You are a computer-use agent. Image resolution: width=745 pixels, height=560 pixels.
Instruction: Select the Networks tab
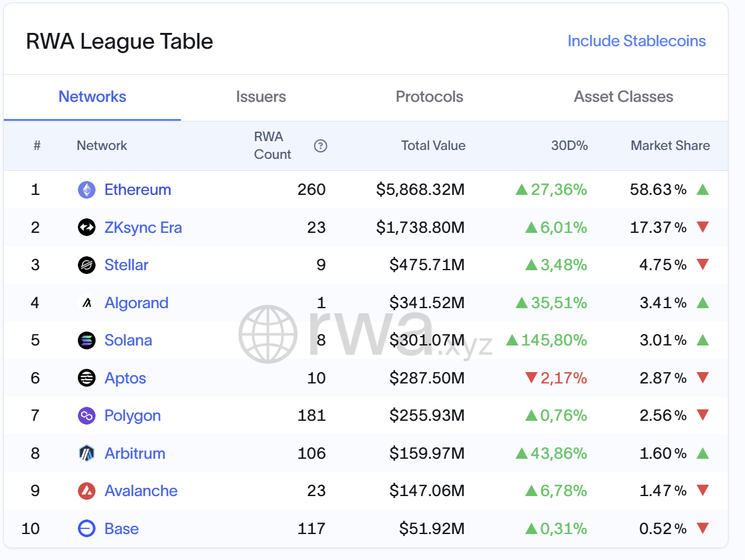click(x=92, y=97)
